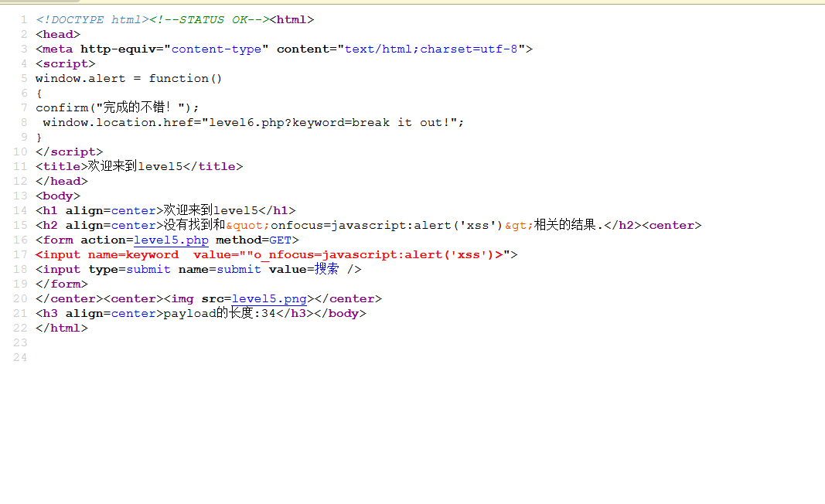This screenshot has width=825, height=504.
Task: Click the closing </form> tag
Action: coord(62,284)
